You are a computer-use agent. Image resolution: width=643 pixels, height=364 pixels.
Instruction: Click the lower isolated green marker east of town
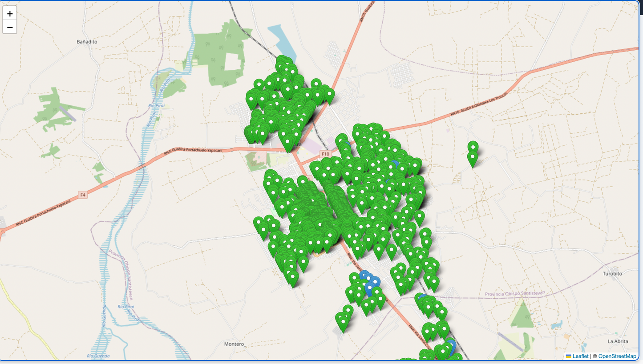(473, 158)
